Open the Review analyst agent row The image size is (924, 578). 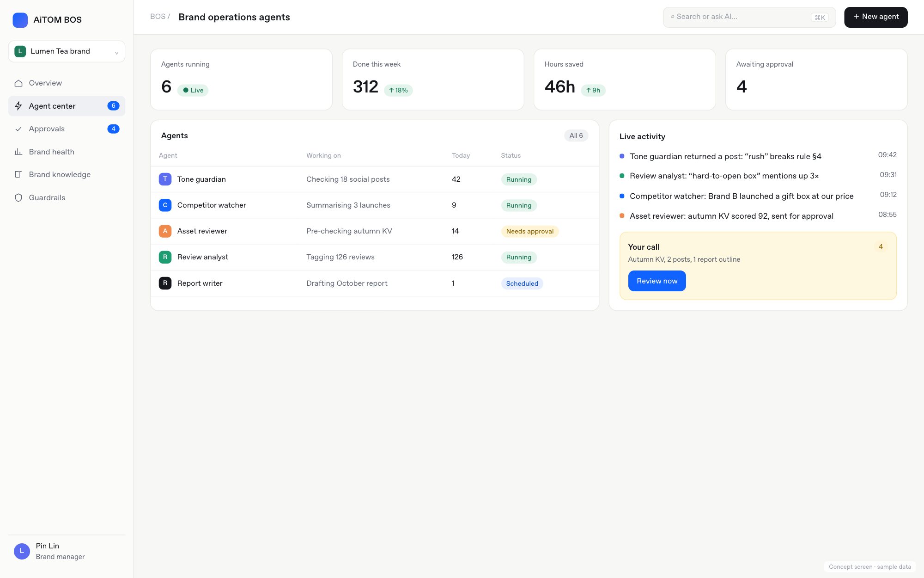375,257
